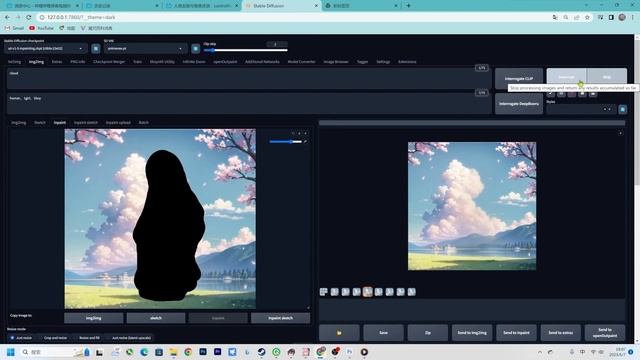Bookmark this page with star icon

pos(587,17)
